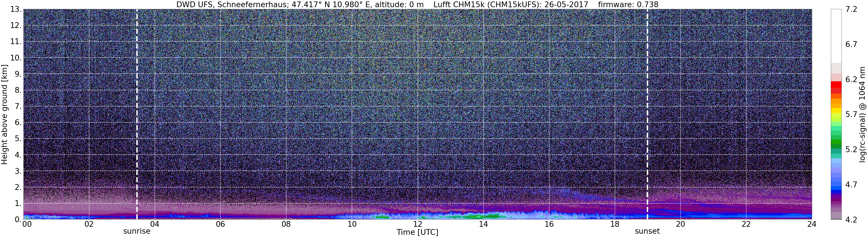Click the height axis tick '10.'
Screen dimensions: 868x238
[x=16, y=58]
